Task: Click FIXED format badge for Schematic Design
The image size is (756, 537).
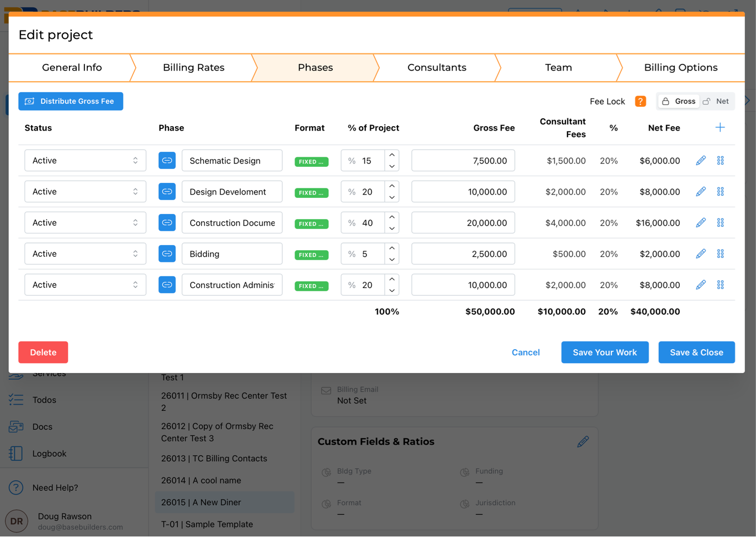Action: (x=311, y=162)
